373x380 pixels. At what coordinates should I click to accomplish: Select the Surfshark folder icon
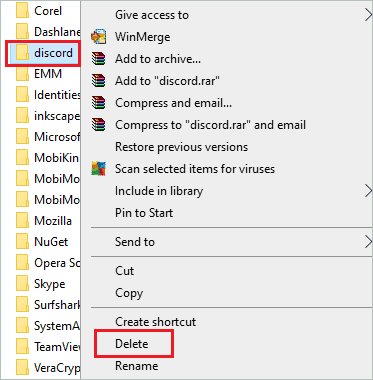click(x=23, y=305)
